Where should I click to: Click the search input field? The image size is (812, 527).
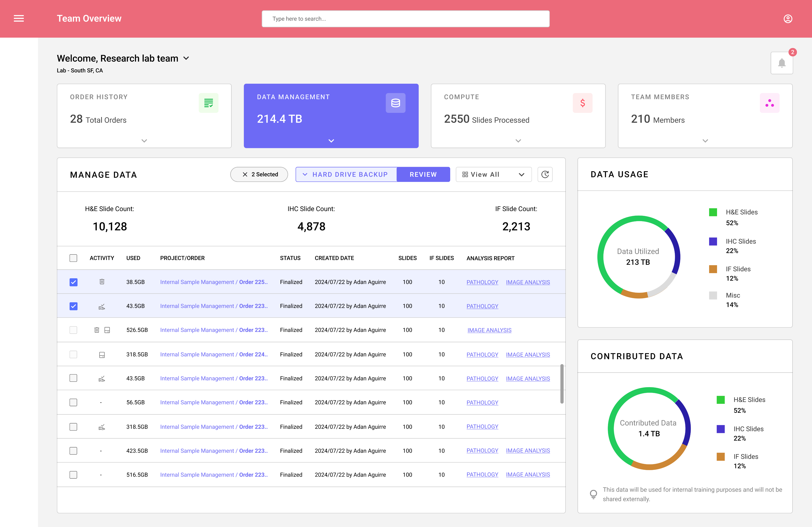click(405, 19)
